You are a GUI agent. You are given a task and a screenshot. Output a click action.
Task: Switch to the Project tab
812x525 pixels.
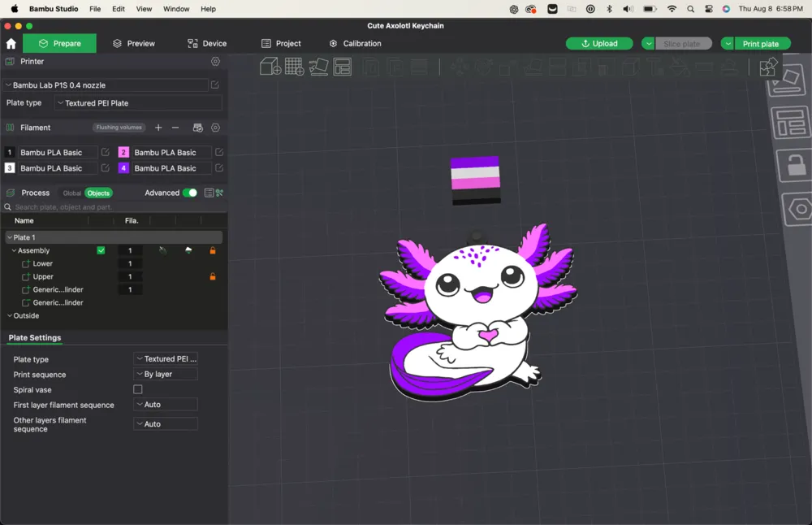pos(281,44)
